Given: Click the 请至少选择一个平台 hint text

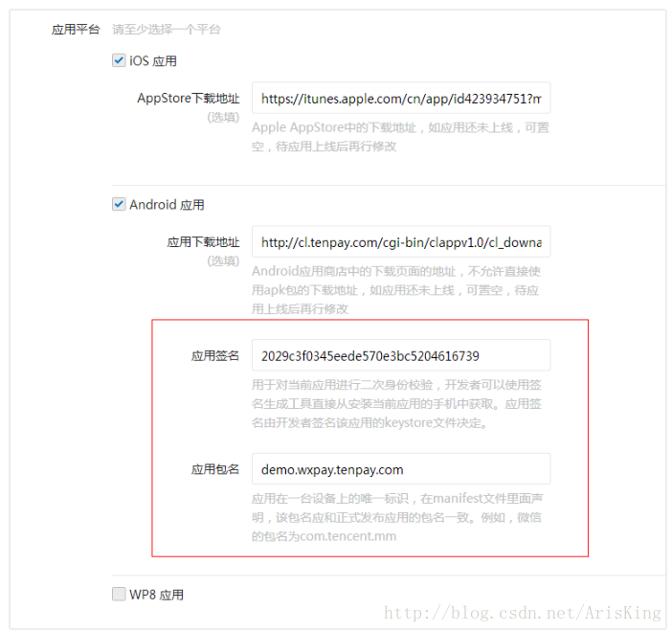Looking at the screenshot, I should (167, 29).
